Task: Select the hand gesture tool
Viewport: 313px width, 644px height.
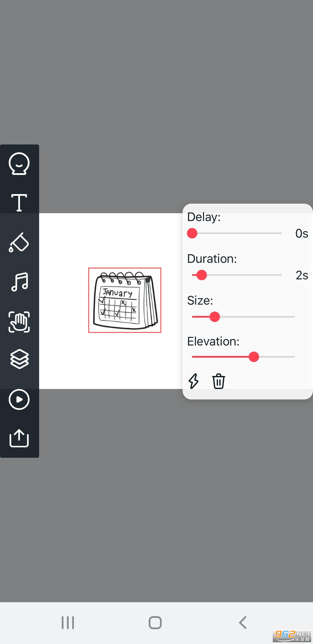Action: 19,322
